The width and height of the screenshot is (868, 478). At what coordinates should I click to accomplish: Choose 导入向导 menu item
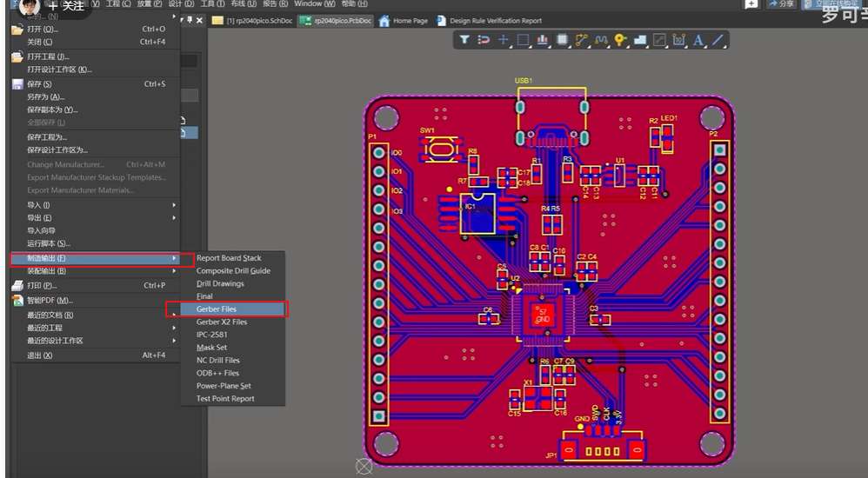[95, 230]
